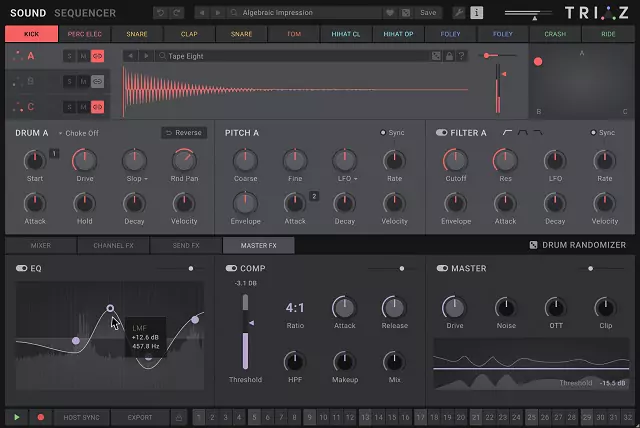The image size is (640, 428).
Task: Click the EXPORT button
Action: (x=140, y=417)
